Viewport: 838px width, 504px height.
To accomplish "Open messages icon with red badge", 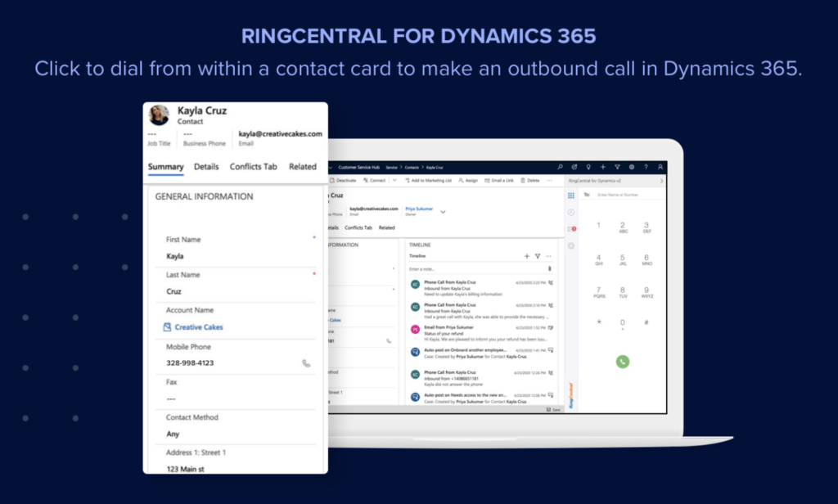I will coord(570,228).
